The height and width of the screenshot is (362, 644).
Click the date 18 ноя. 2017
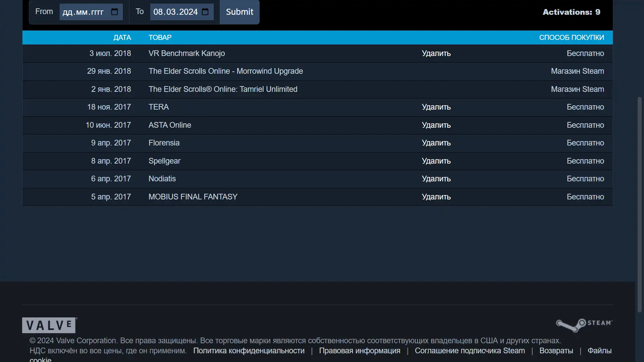pyautogui.click(x=109, y=107)
